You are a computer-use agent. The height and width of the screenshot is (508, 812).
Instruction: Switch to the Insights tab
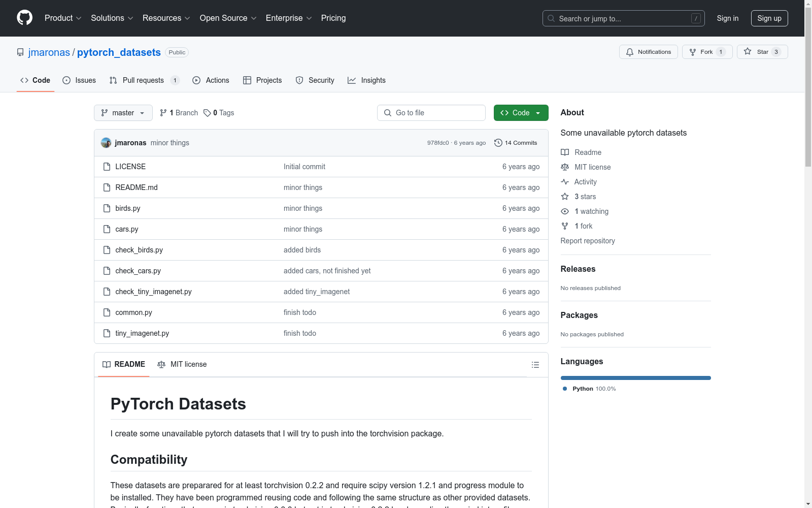click(x=367, y=80)
